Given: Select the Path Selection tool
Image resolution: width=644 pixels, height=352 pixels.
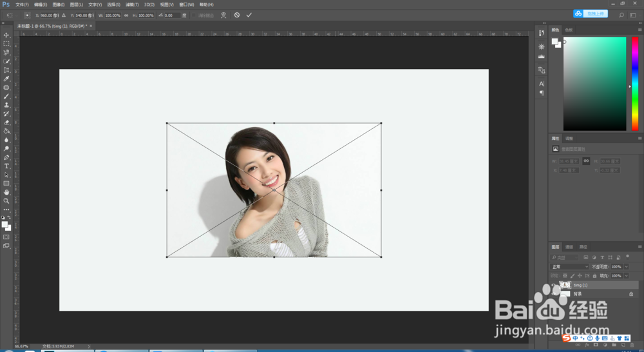Looking at the screenshot, I should tap(6, 175).
